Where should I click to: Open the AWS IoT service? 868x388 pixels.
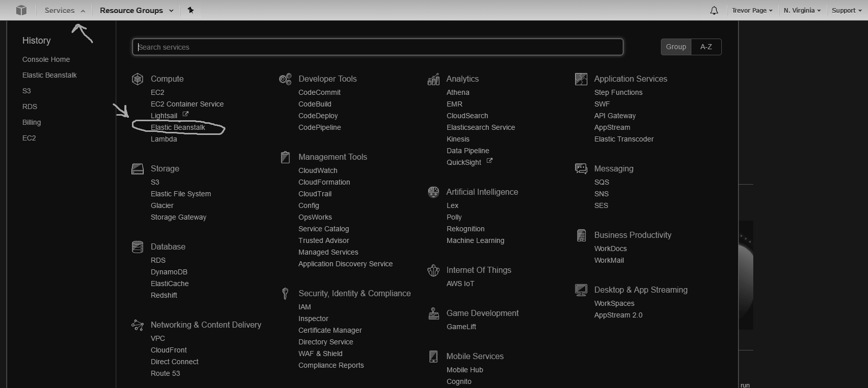[460, 284]
